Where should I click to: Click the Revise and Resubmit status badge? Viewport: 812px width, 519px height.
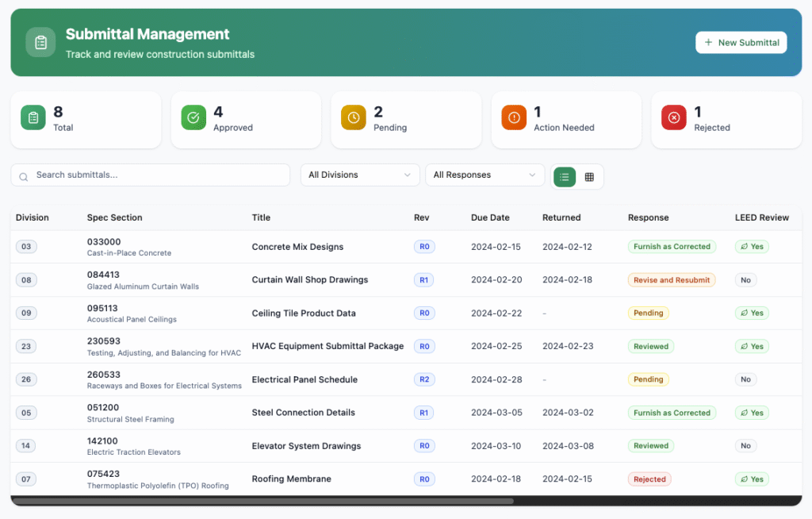click(672, 280)
